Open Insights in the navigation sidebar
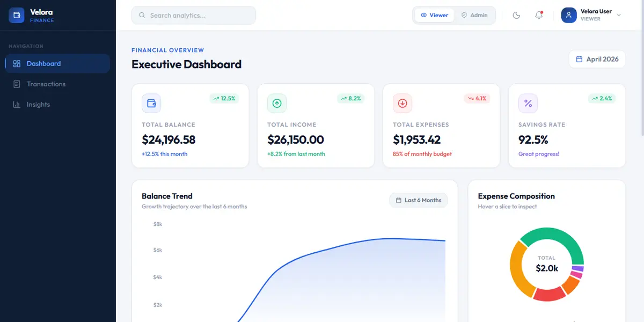 [57, 104]
